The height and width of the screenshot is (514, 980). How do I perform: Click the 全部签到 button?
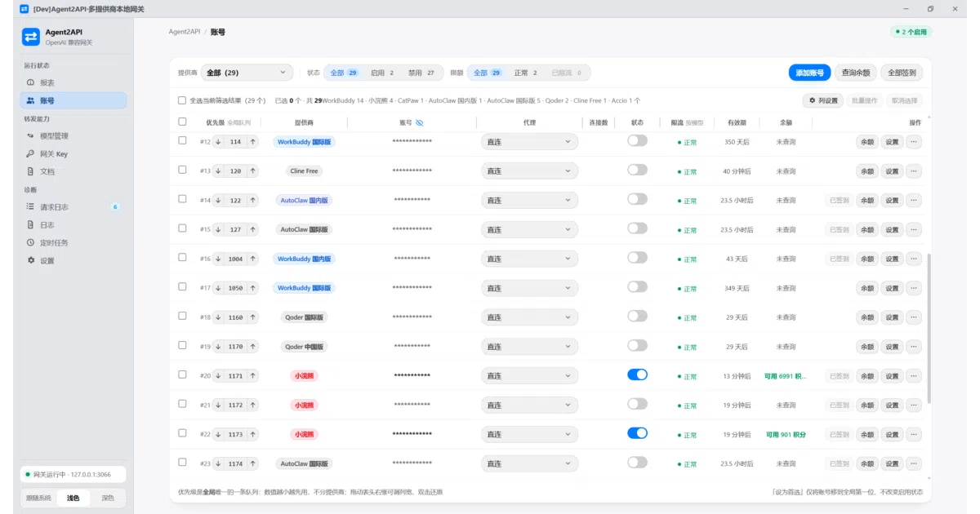pyautogui.click(x=902, y=73)
